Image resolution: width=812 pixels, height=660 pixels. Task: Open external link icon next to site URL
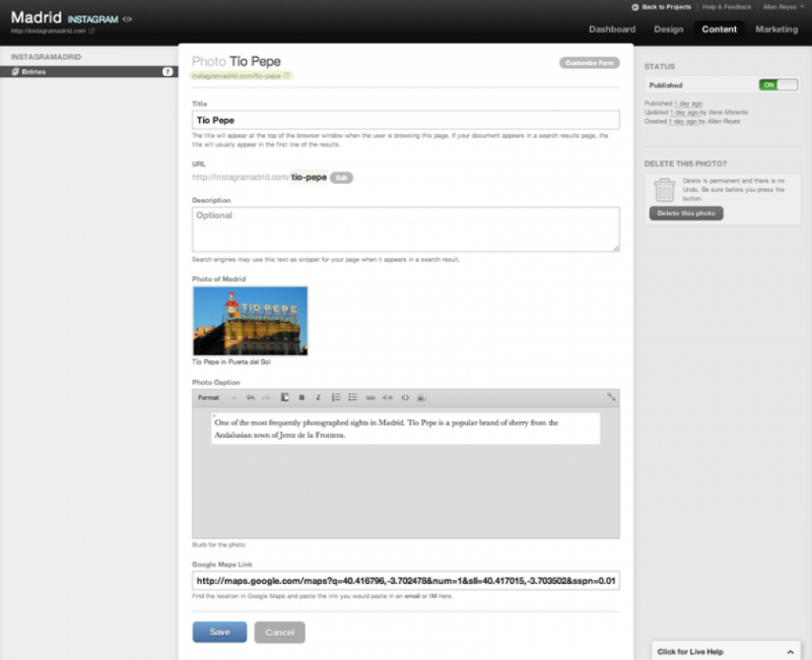click(x=92, y=31)
